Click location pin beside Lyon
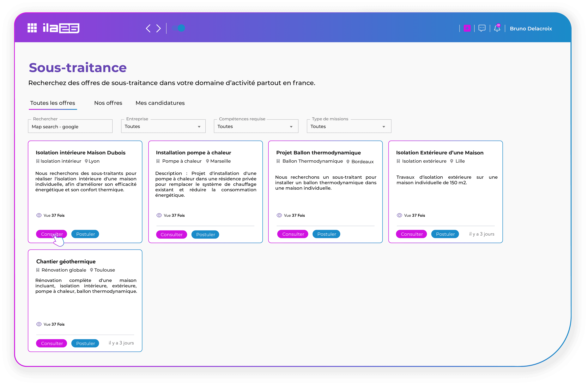This screenshot has height=385, width=588. 86,161
